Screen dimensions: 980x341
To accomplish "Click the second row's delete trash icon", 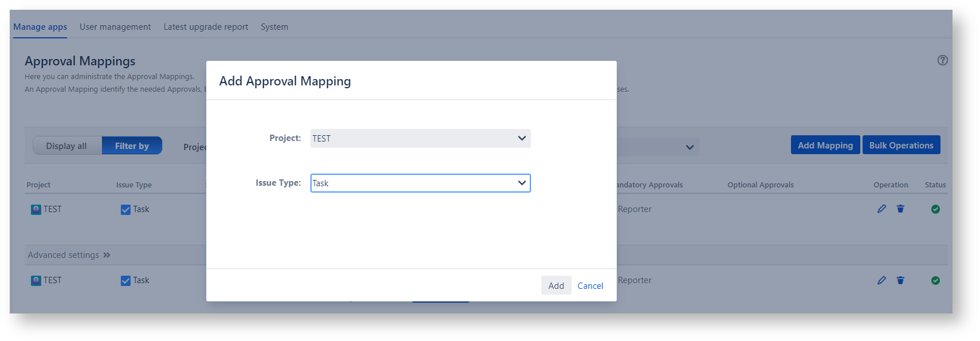I will point(900,280).
